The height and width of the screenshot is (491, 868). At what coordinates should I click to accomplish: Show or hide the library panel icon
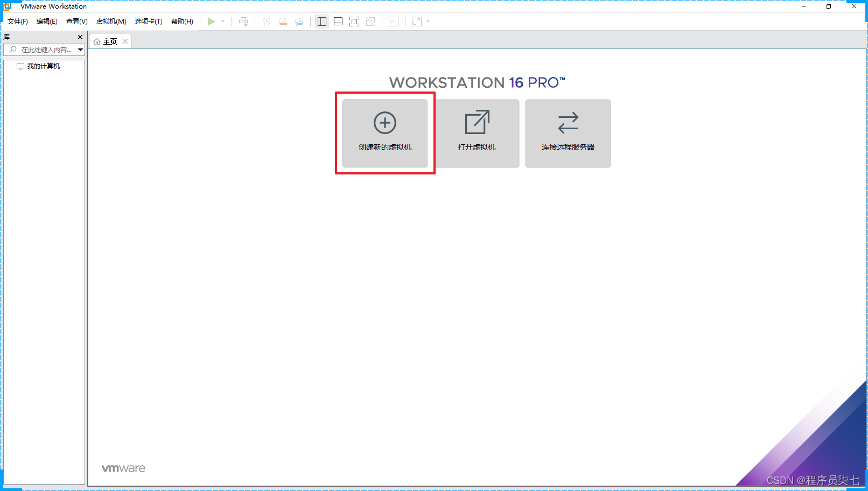click(321, 22)
